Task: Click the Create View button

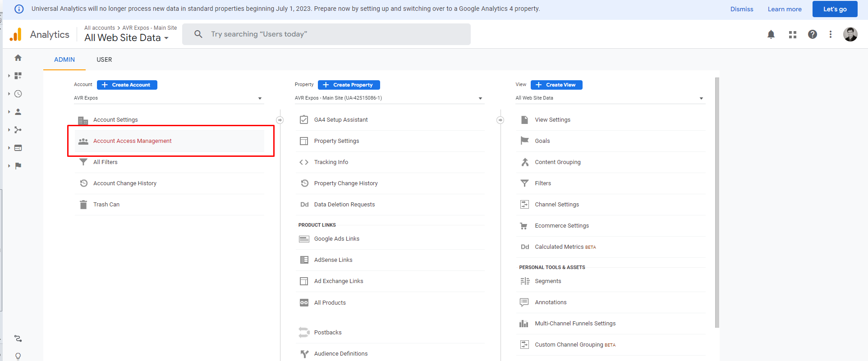Action: (556, 85)
